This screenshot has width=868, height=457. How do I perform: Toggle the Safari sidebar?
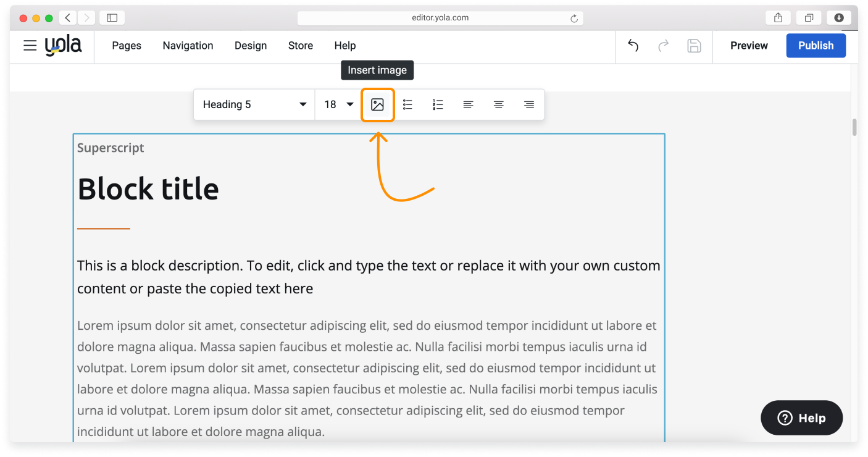[x=112, y=18]
